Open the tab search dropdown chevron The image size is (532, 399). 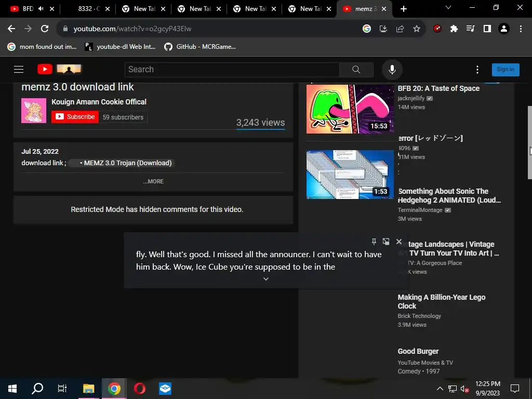[x=448, y=7]
